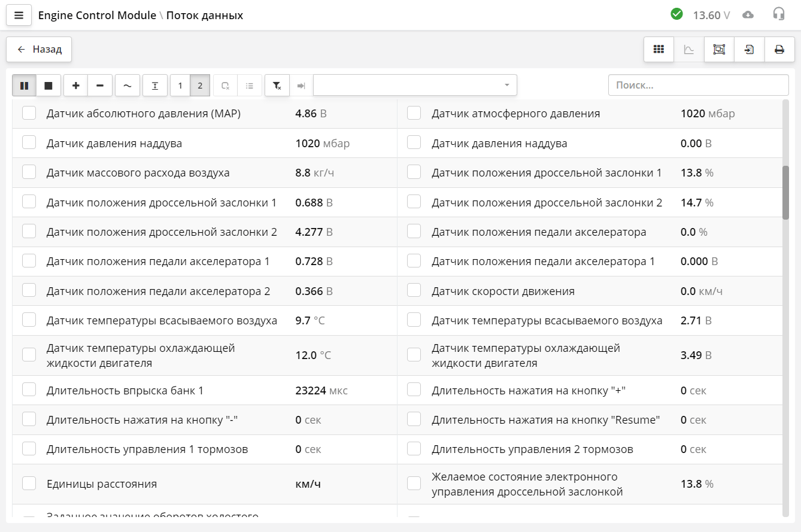Enable checkbox for Датчик массового расхода воздуха
This screenshot has height=532, width=801.
pos(29,172)
